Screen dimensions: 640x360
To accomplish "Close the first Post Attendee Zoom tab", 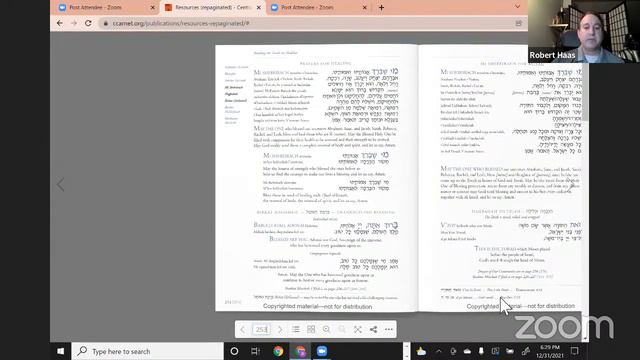I will pyautogui.click(x=153, y=7).
